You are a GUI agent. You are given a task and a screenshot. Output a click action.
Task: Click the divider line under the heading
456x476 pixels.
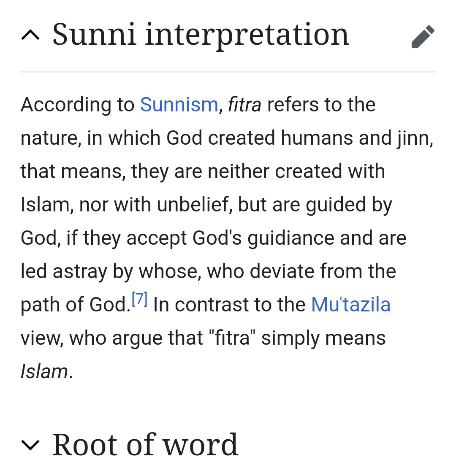[228, 72]
